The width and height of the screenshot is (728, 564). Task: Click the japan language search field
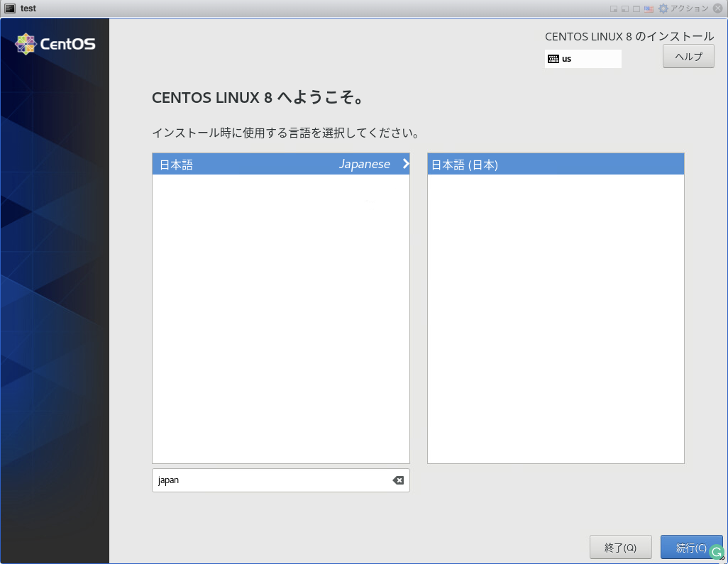[281, 480]
